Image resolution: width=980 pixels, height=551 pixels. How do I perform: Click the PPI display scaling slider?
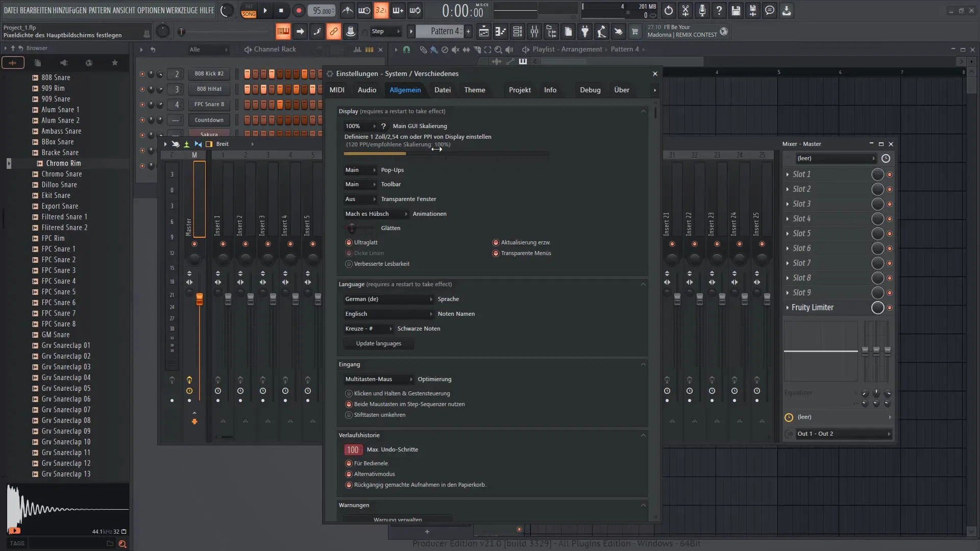[x=447, y=154]
